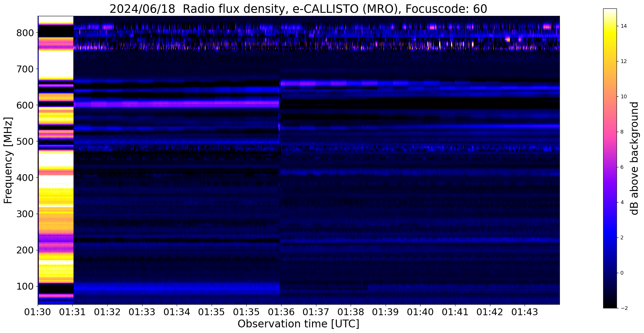Click the colorbar tick value 2
644x333 pixels.
(622, 238)
